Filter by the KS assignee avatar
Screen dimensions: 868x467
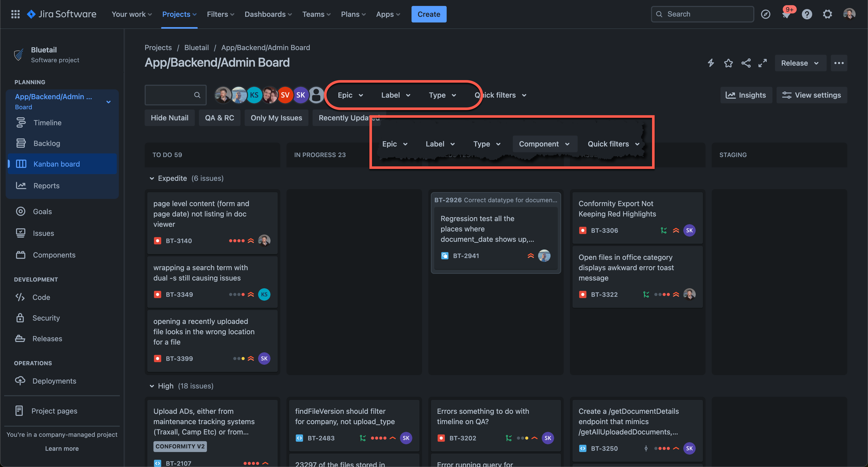254,95
